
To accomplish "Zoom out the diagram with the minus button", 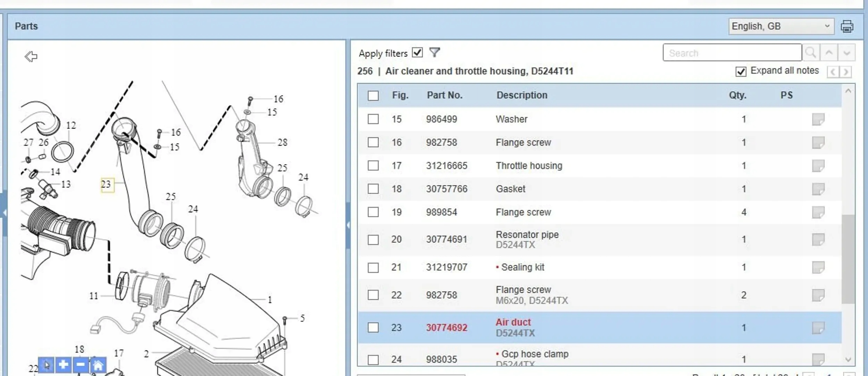I will click(81, 365).
